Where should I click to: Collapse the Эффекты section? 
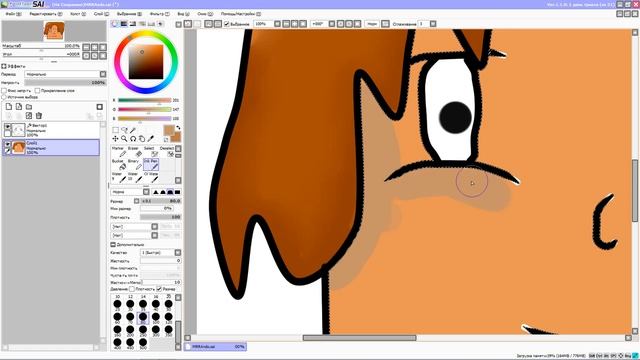tap(4, 66)
